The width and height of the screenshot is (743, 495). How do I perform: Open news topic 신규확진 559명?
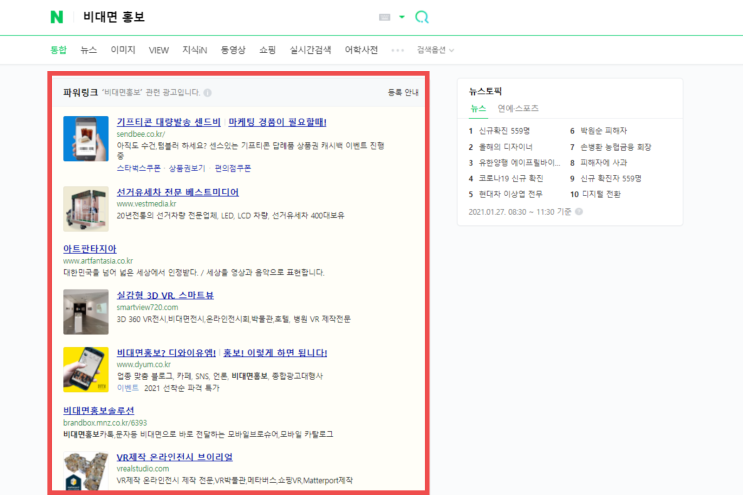(x=504, y=131)
